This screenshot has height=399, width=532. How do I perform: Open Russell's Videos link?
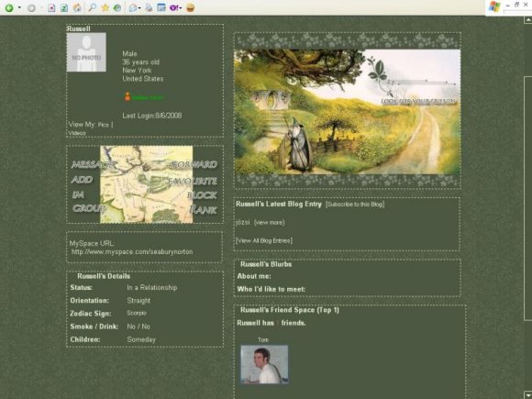point(77,133)
